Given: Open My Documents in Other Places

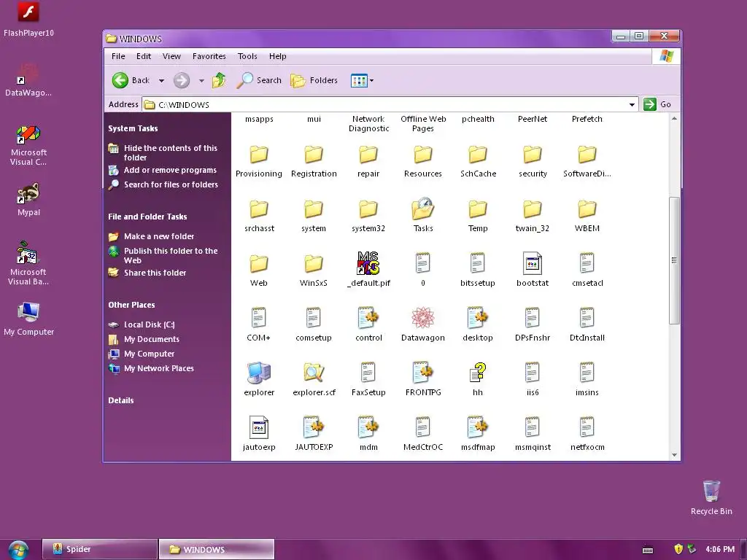Looking at the screenshot, I should (x=144, y=339).
